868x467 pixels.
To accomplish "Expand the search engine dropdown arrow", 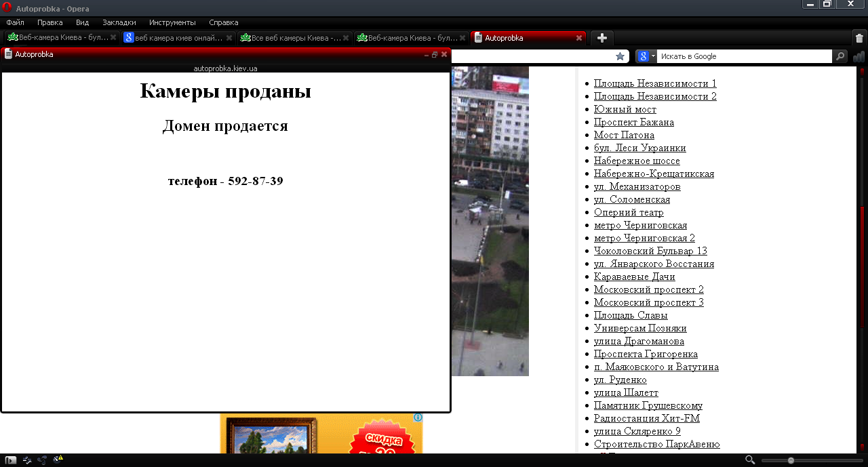I will pos(653,56).
